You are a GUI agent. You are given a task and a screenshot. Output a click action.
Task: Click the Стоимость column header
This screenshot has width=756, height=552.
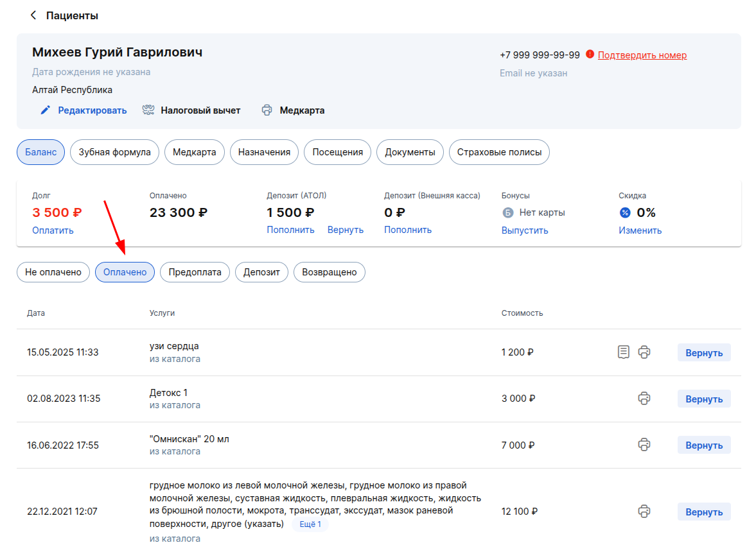[x=522, y=313]
